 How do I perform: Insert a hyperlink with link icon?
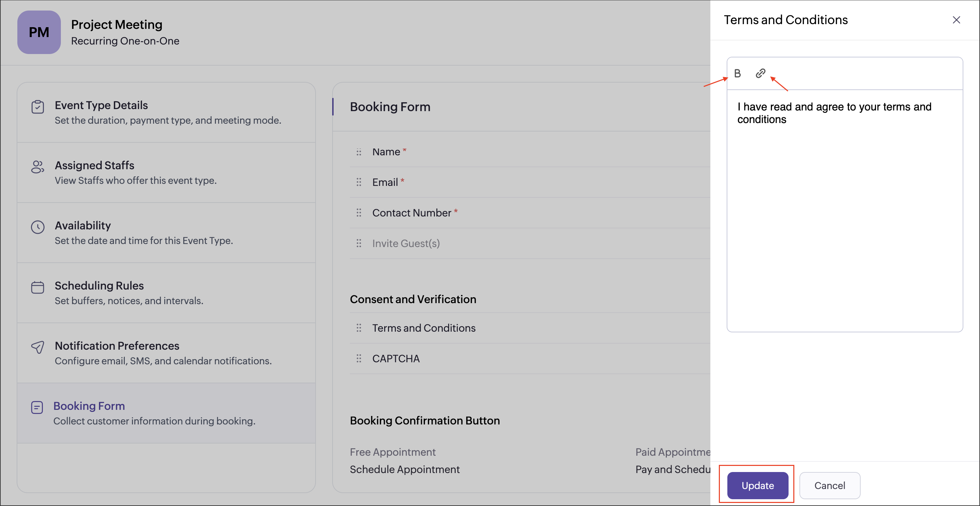(x=760, y=73)
